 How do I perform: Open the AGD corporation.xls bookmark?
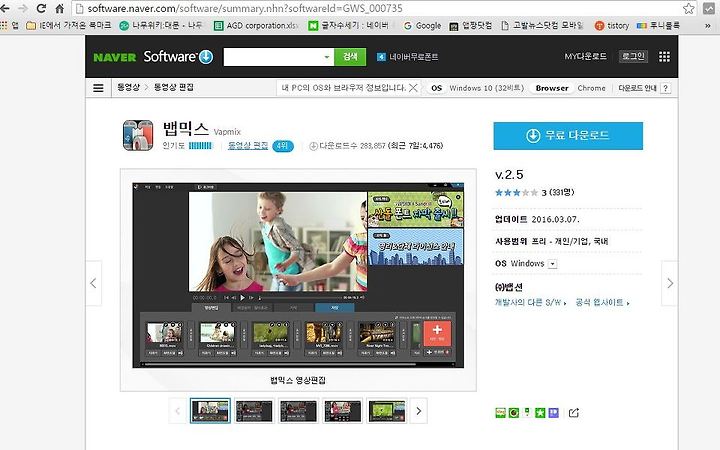click(x=257, y=26)
